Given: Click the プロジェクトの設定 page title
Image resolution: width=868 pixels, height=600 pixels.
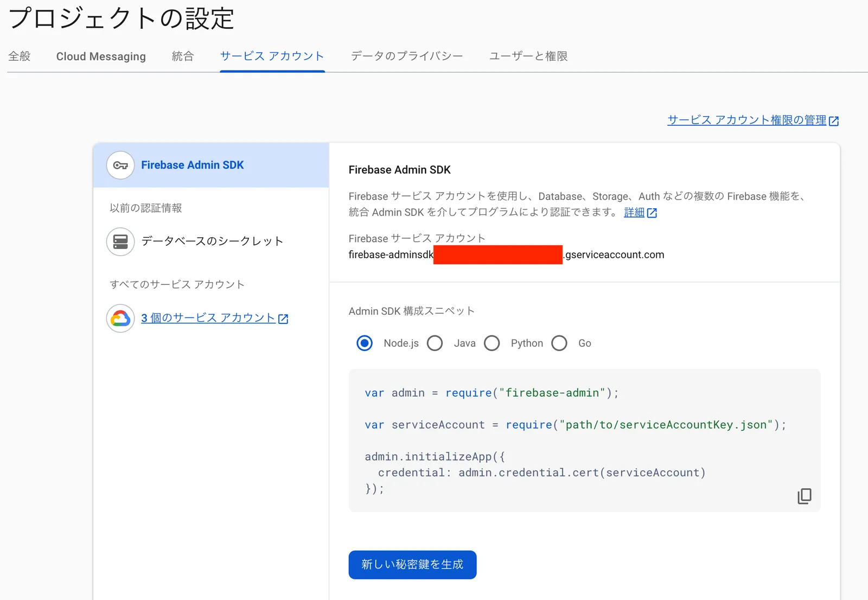Looking at the screenshot, I should [122, 18].
